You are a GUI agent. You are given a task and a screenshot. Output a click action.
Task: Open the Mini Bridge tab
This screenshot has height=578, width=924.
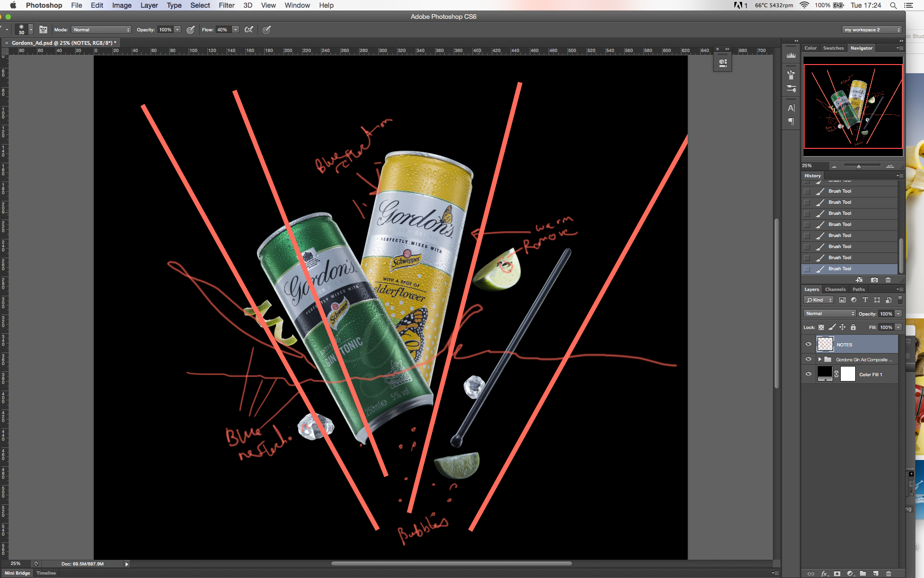pos(17,573)
